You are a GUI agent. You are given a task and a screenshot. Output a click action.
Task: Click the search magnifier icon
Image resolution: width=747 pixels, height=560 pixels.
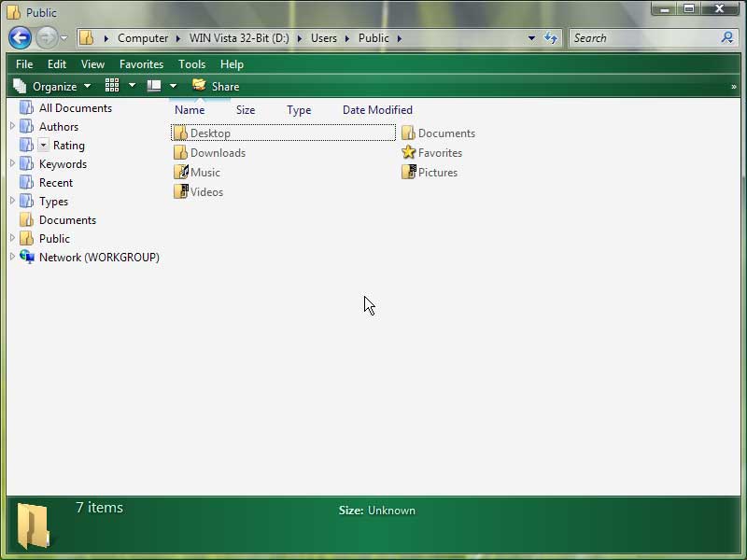727,37
